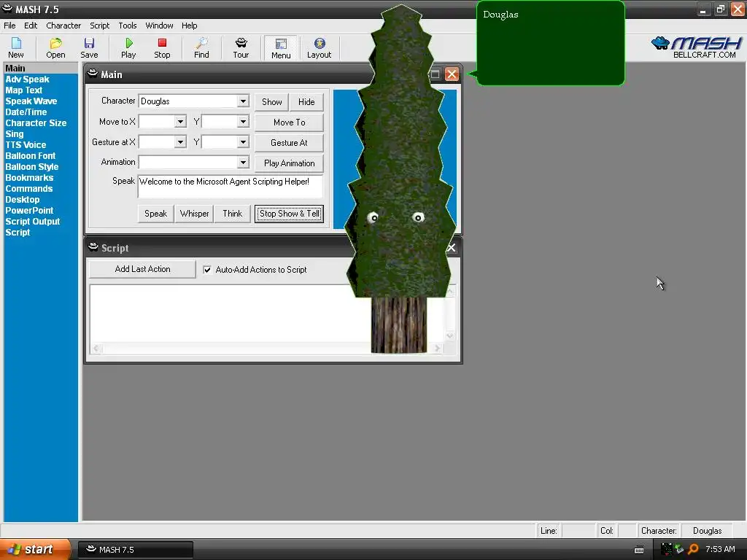747x560 pixels.
Task: Run the script with the Play icon
Action: 128,47
